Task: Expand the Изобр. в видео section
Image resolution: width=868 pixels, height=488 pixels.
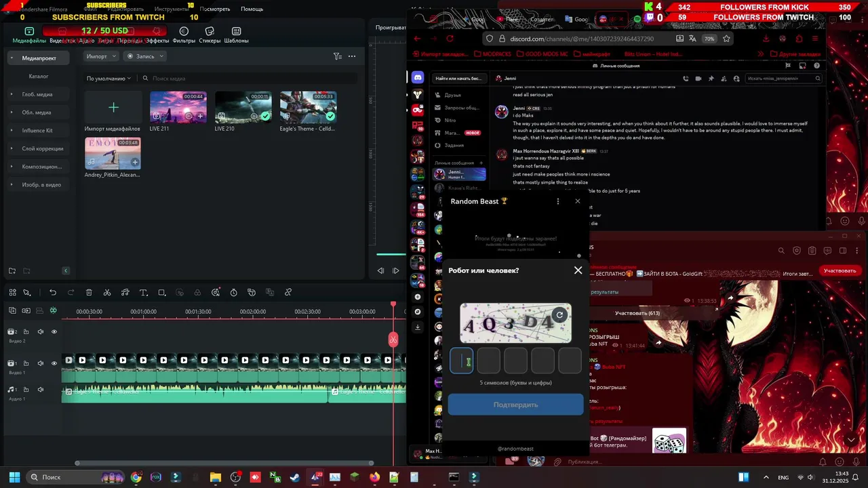Action: pos(12,184)
